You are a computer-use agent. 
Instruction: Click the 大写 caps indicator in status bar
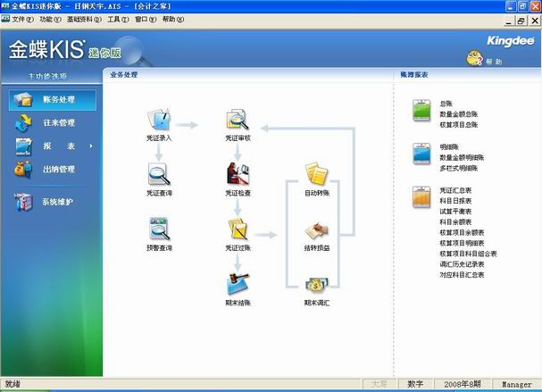pos(379,384)
